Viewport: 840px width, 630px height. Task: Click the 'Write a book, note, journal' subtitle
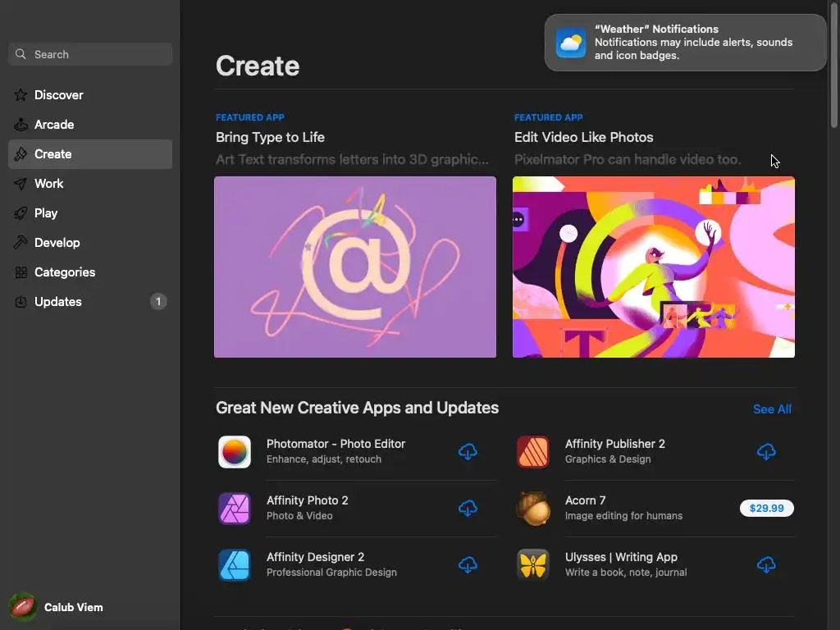coord(626,572)
